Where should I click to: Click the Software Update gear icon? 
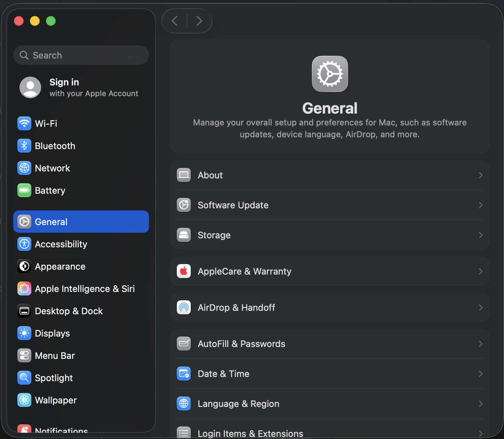point(184,205)
